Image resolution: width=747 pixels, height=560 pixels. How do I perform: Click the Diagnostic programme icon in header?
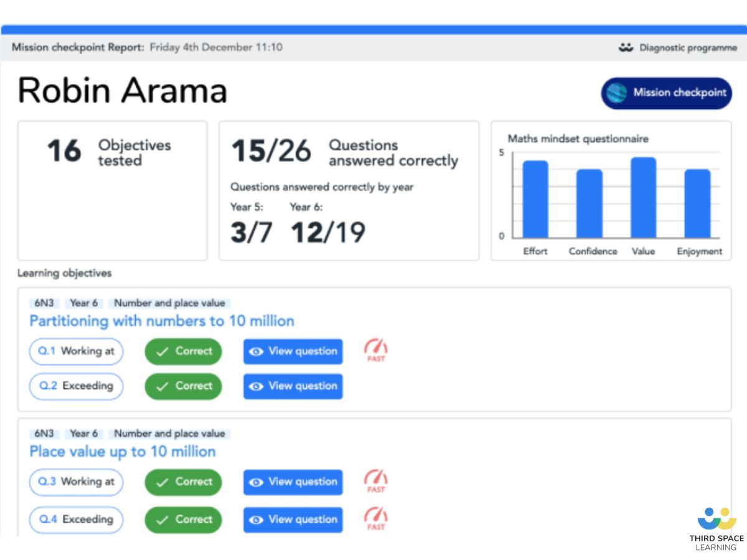click(x=626, y=47)
